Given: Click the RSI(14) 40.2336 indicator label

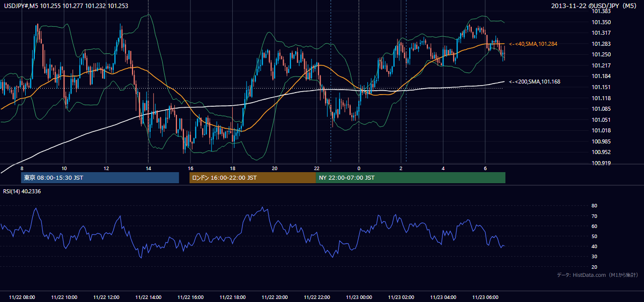Looking at the screenshot, I should point(22,191).
